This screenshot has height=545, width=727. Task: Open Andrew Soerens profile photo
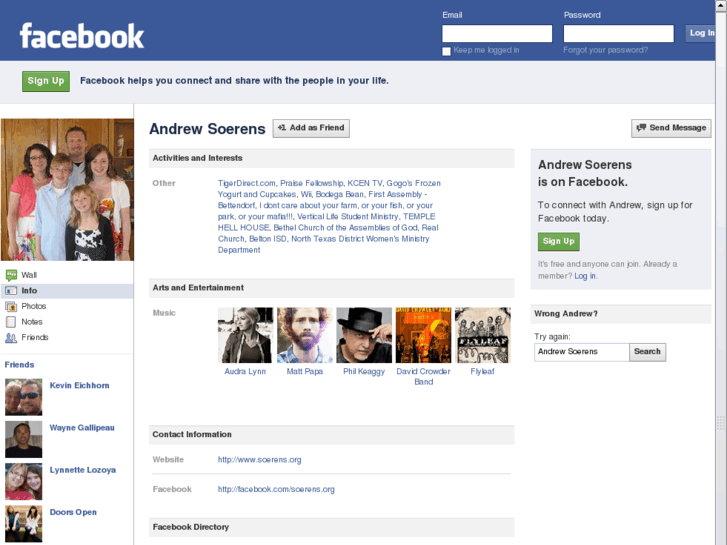67,189
